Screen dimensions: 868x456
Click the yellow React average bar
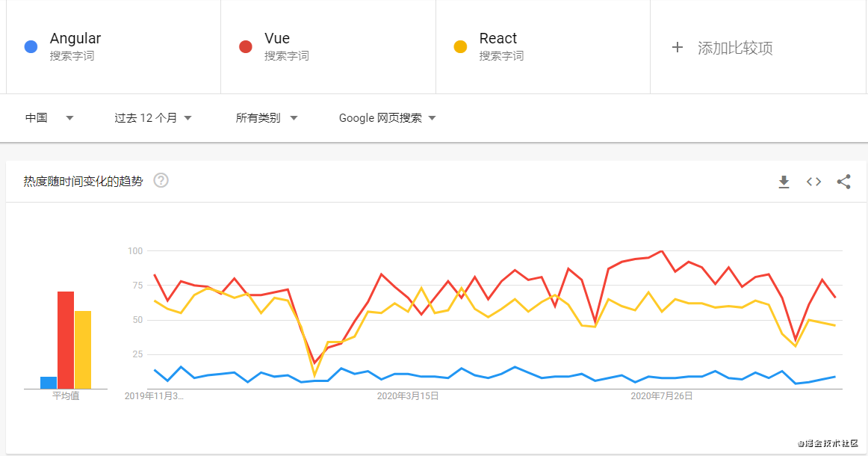coord(82,350)
